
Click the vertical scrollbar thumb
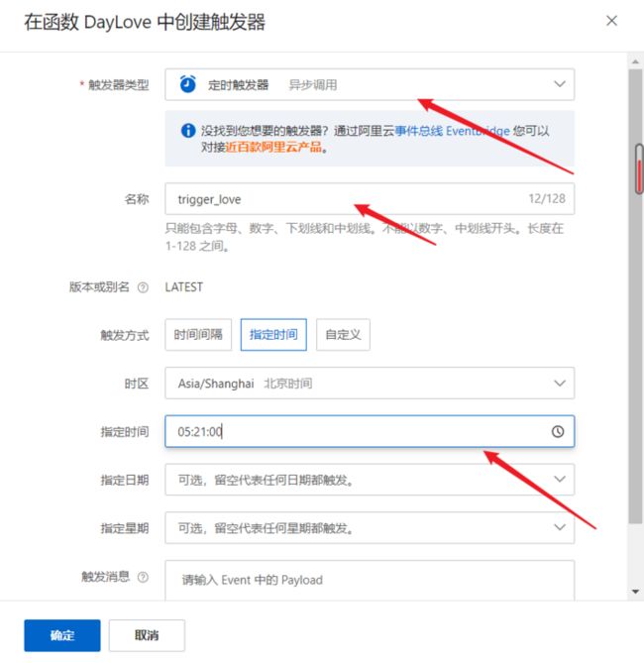point(635,296)
